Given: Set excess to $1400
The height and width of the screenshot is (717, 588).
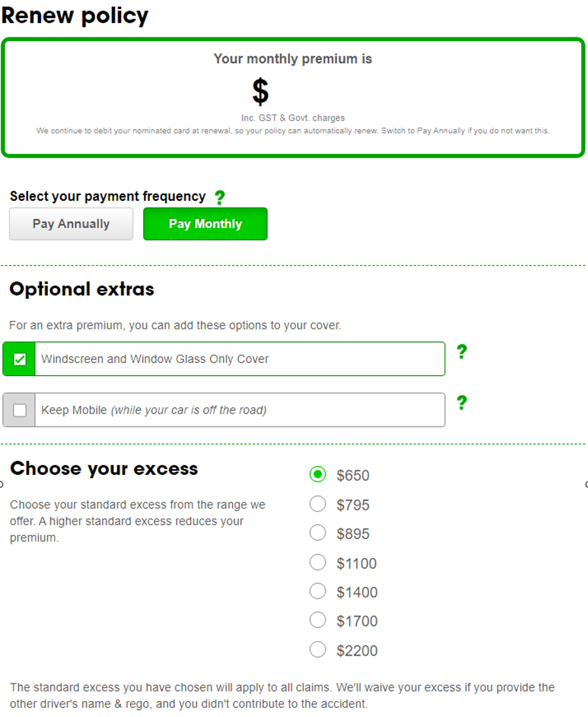Looking at the screenshot, I should [x=318, y=591].
